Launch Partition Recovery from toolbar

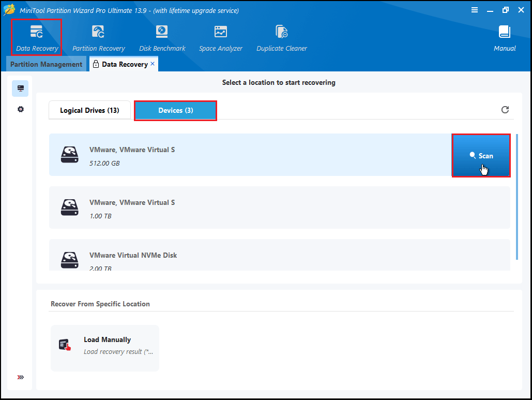(x=98, y=38)
